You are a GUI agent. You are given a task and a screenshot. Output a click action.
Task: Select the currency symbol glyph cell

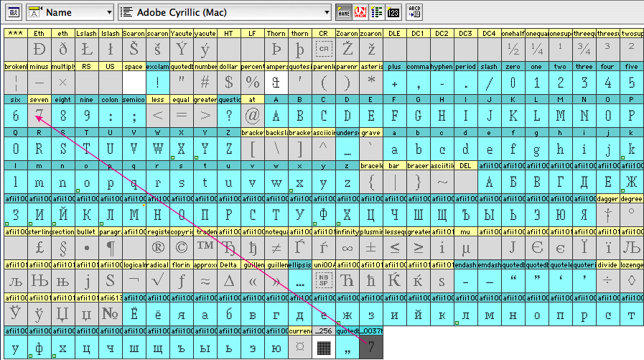click(299, 347)
